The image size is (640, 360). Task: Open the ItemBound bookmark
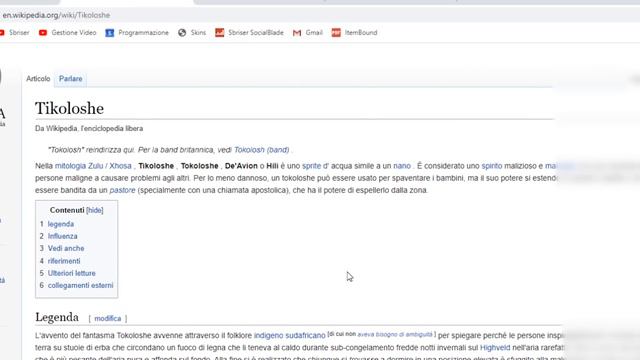point(354,33)
